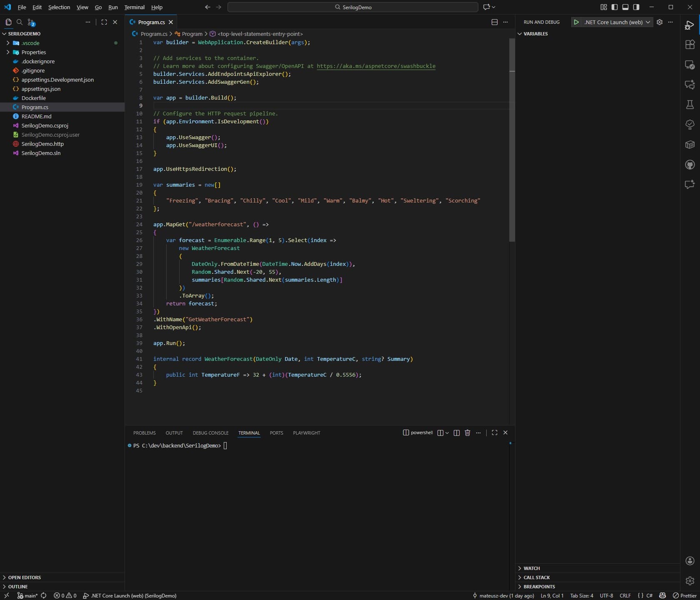Kill the active terminal with trash icon

[467, 433]
